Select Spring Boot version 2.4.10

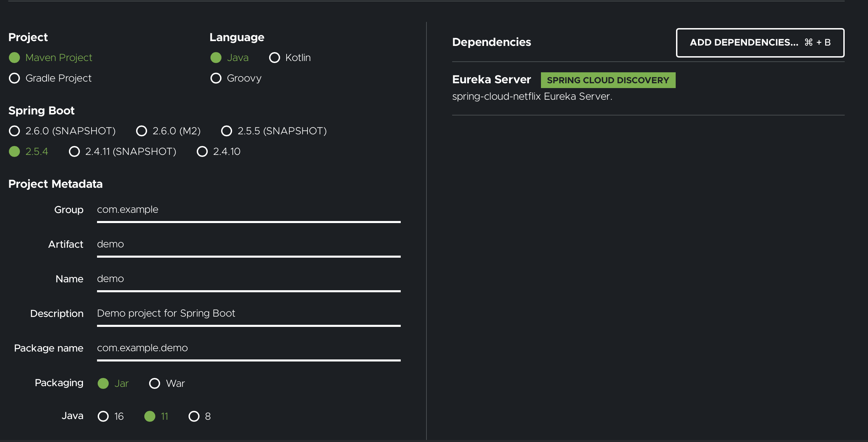coord(202,151)
